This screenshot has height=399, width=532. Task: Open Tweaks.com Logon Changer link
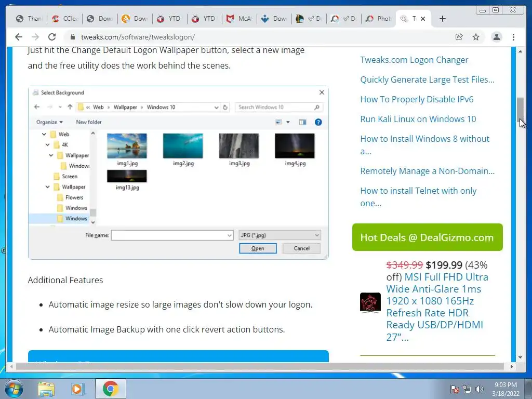tap(414, 60)
